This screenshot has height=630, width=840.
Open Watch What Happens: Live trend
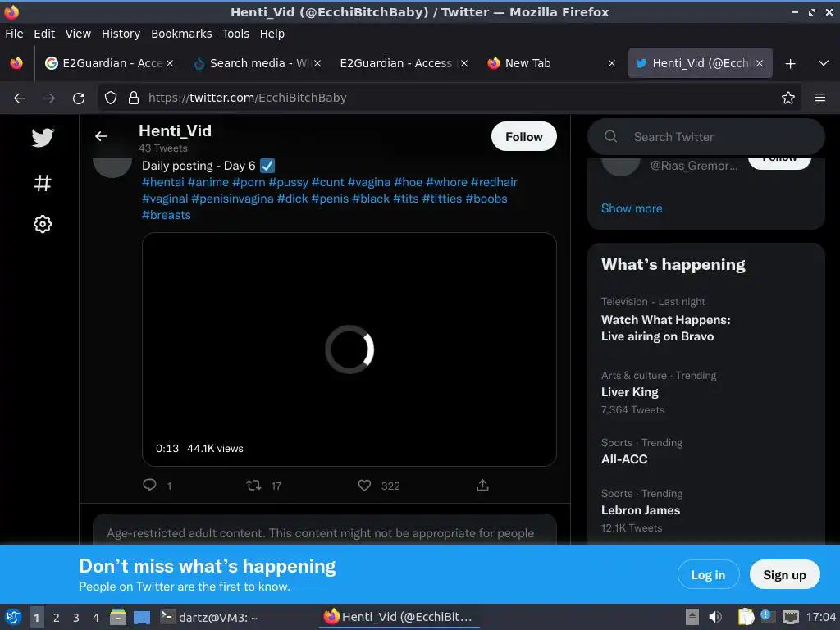point(666,328)
